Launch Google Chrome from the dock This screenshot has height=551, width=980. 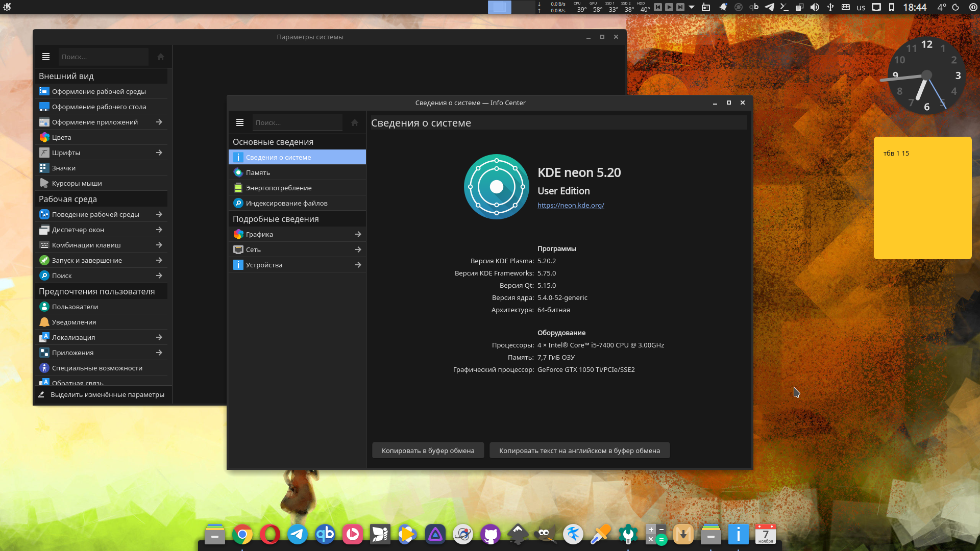pyautogui.click(x=243, y=534)
